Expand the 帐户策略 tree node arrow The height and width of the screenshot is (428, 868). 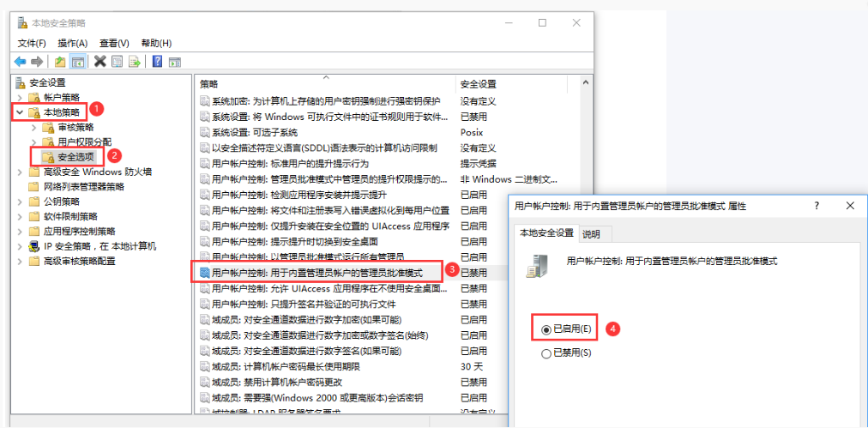coord(21,98)
